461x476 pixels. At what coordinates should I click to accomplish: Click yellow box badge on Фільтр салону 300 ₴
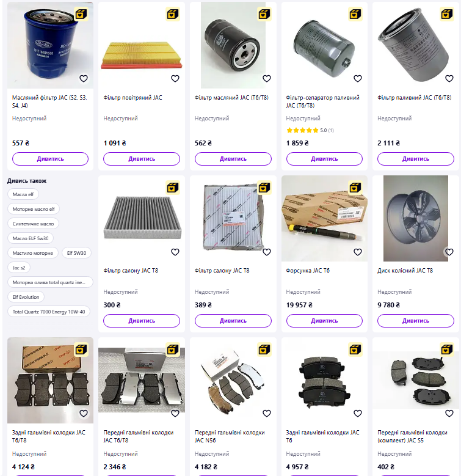pyautogui.click(x=173, y=188)
